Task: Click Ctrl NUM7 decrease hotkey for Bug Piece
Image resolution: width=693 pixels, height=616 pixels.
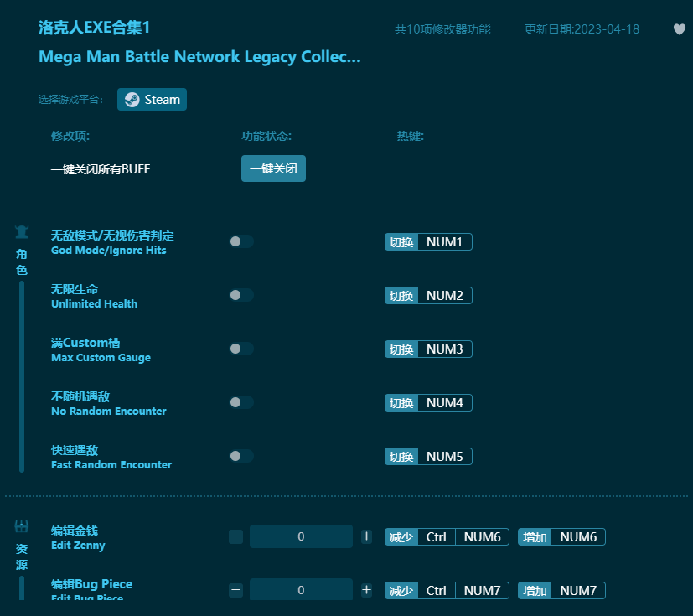Action: pos(447,590)
